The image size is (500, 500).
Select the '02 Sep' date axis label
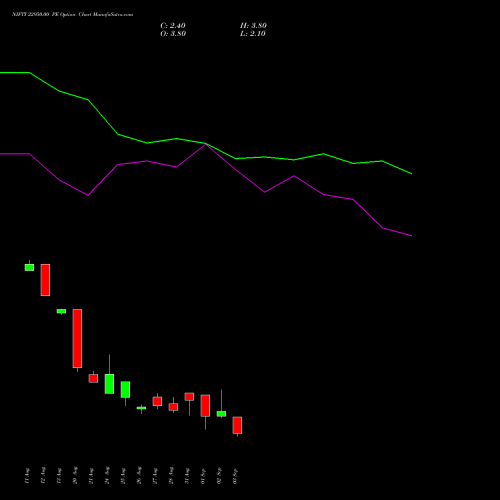(x=219, y=476)
